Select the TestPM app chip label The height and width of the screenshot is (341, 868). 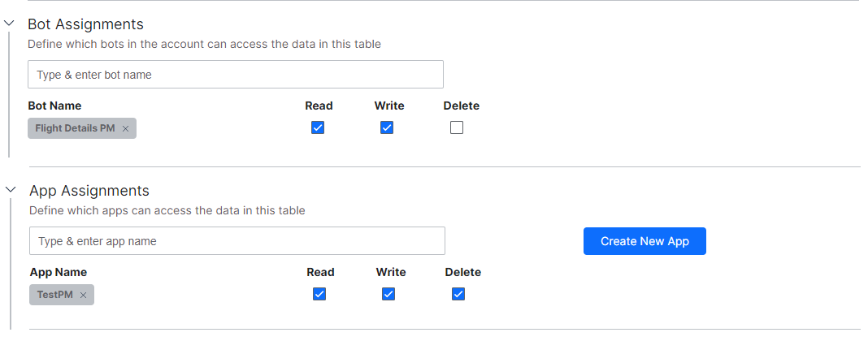pyautogui.click(x=54, y=295)
